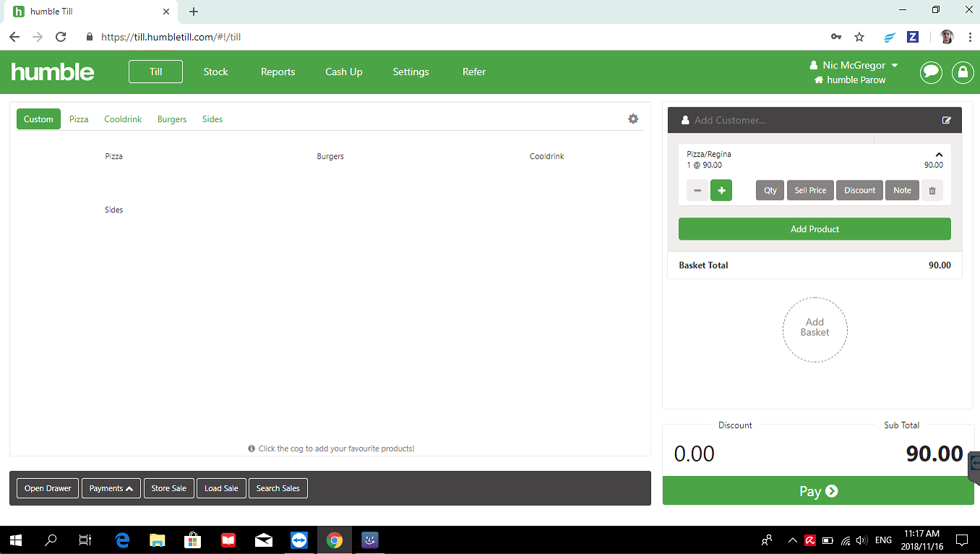The height and width of the screenshot is (554, 980).
Task: Open saved passwords key icon
Action: click(x=836, y=37)
